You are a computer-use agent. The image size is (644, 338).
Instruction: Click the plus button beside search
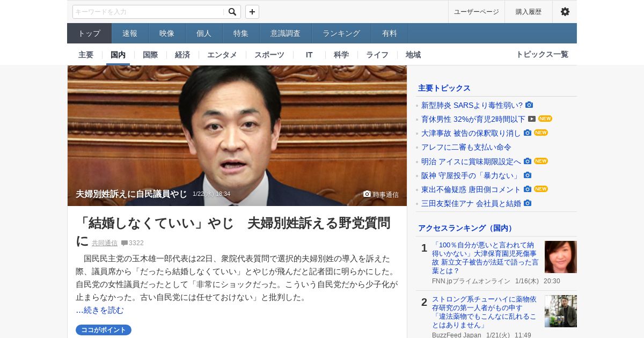[x=252, y=12]
